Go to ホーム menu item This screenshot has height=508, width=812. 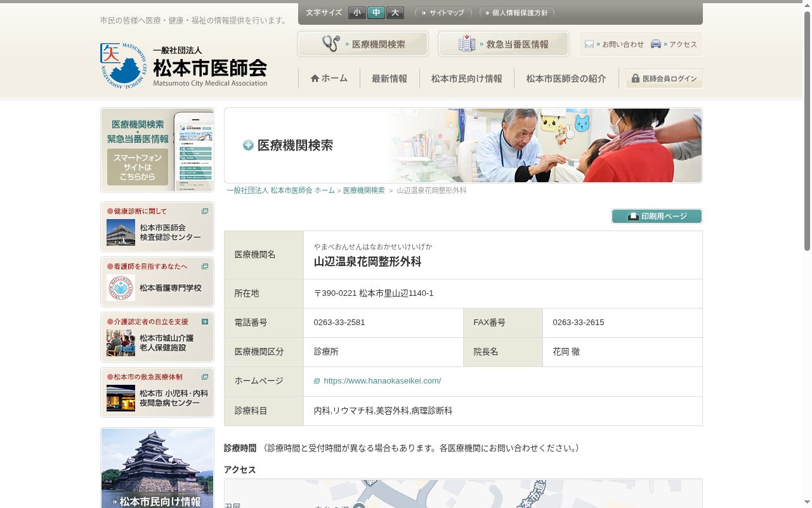click(329, 79)
